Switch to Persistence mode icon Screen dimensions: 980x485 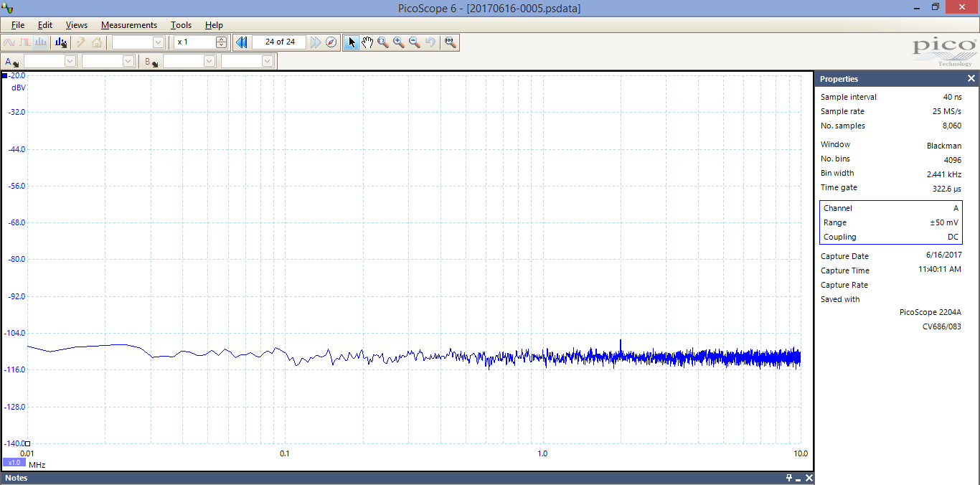[25, 42]
